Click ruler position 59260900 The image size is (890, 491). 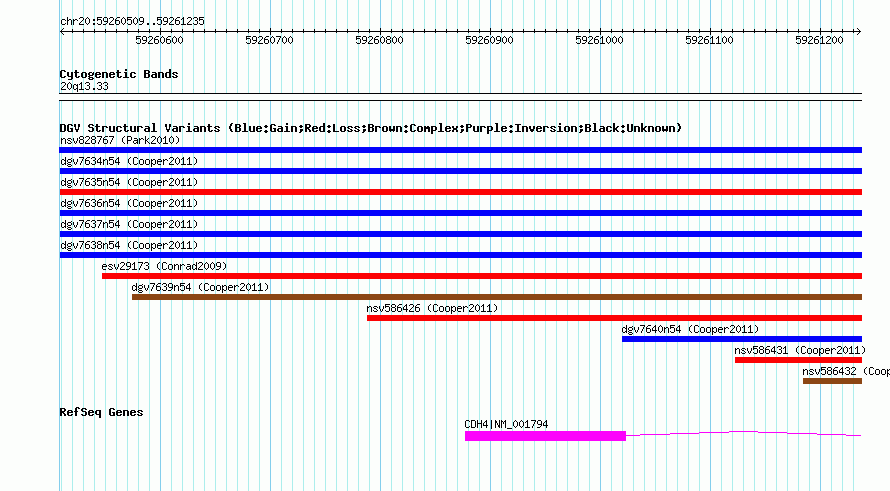click(489, 40)
